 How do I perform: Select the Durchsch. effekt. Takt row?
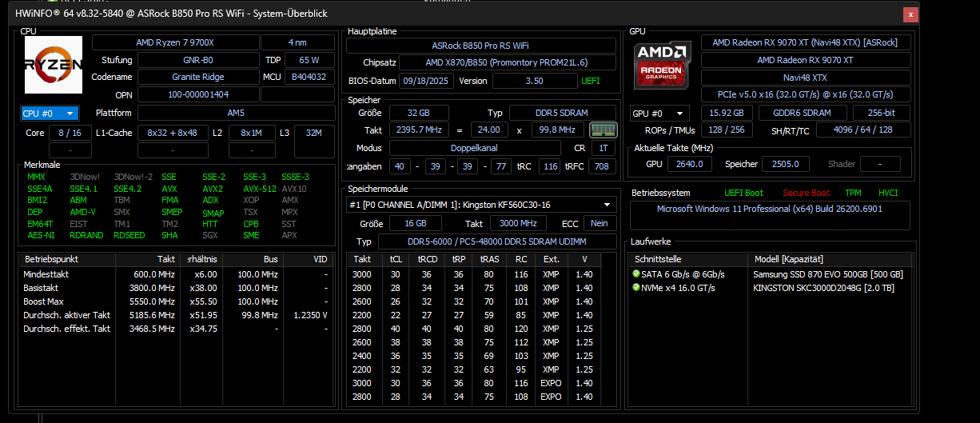pos(176,329)
